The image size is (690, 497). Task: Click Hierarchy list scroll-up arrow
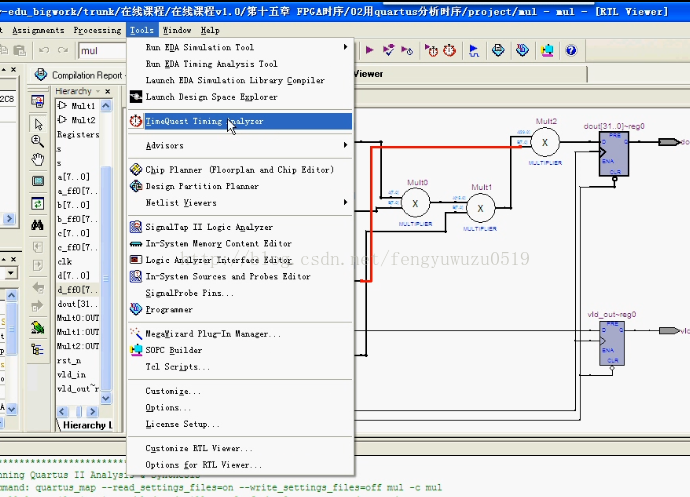click(x=106, y=106)
